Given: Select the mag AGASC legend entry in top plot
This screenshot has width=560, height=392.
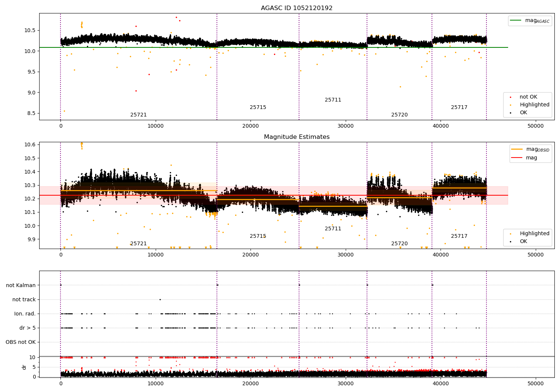Looking at the screenshot, I should (x=530, y=21).
